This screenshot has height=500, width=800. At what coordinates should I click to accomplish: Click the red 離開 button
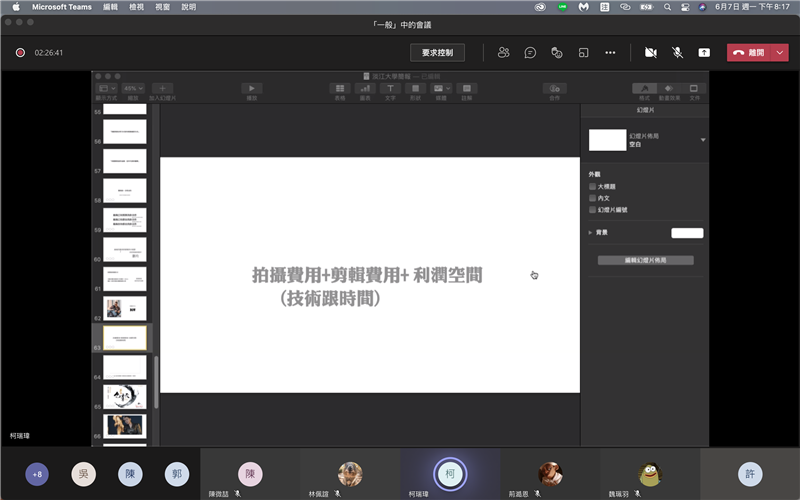tap(748, 52)
